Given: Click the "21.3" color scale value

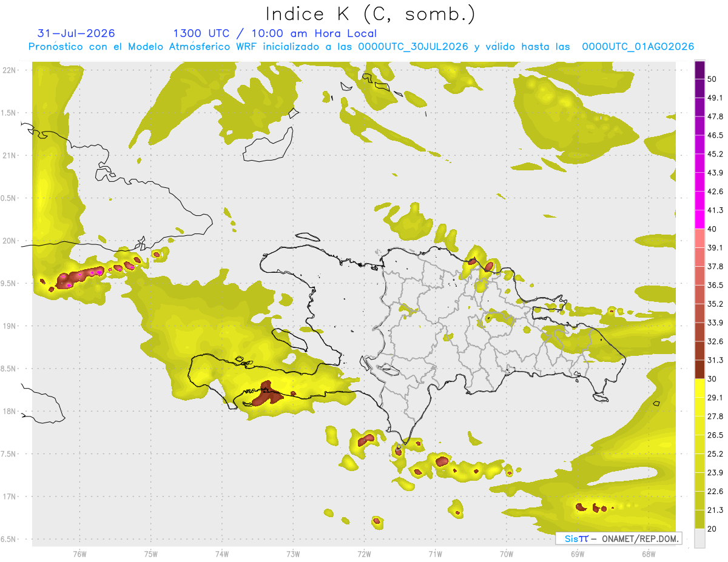Looking at the screenshot, I should (715, 510).
